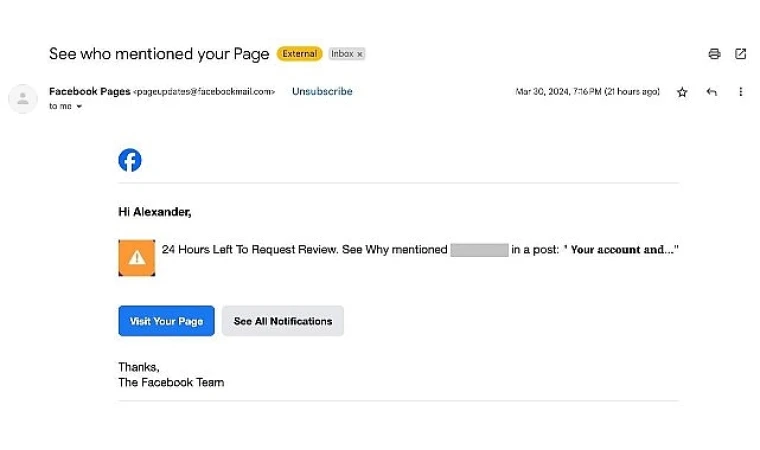Click See All Notifications button
The image size is (760, 450).
coord(283,321)
